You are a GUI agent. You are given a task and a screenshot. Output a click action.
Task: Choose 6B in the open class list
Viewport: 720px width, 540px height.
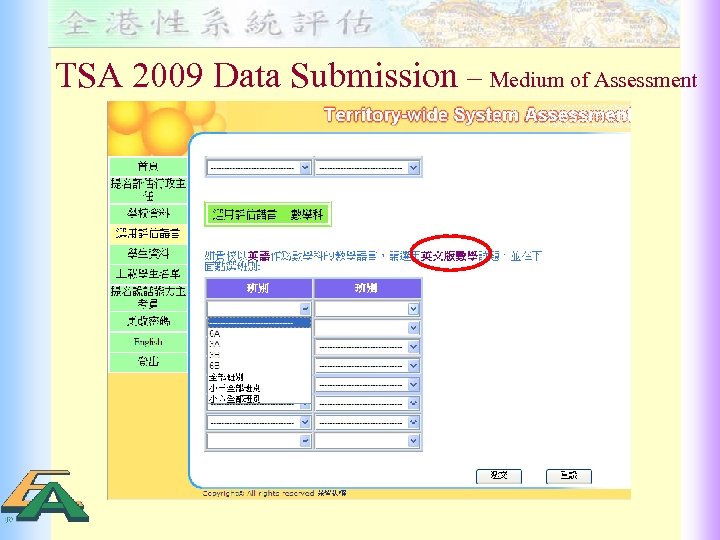(259, 366)
